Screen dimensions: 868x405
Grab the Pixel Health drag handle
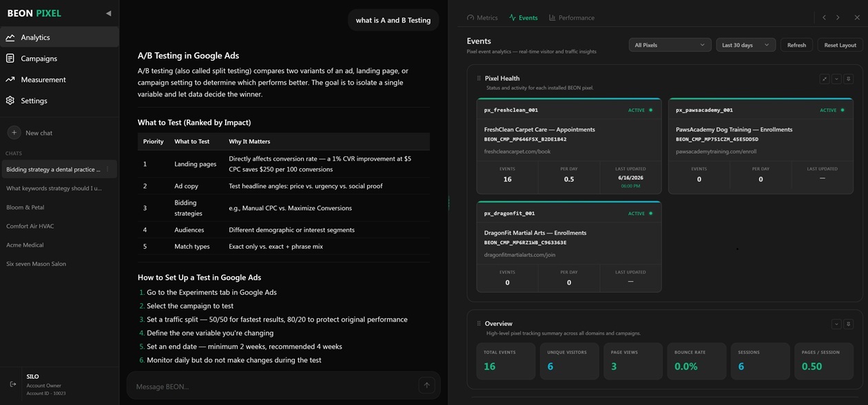(x=479, y=79)
